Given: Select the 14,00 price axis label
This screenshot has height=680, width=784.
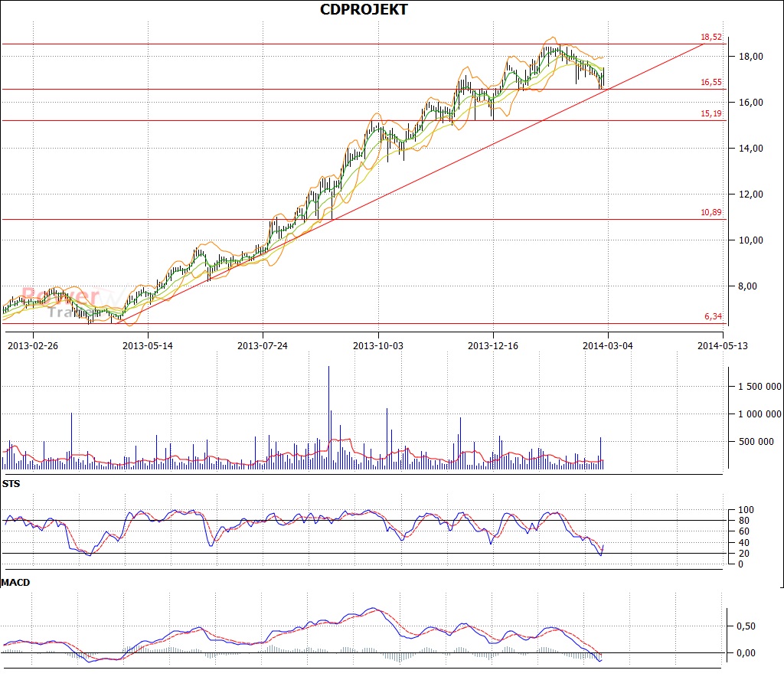Looking at the screenshot, I should 751,149.
